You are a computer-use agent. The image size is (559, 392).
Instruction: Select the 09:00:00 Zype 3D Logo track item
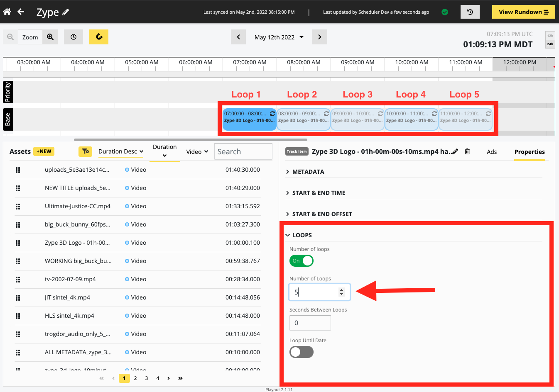357,120
